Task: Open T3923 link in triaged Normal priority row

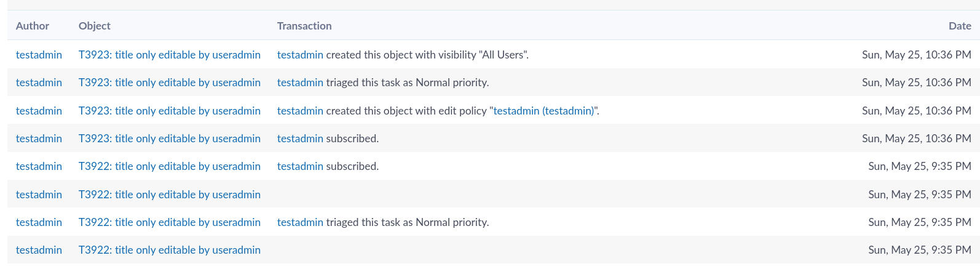Action: 170,83
